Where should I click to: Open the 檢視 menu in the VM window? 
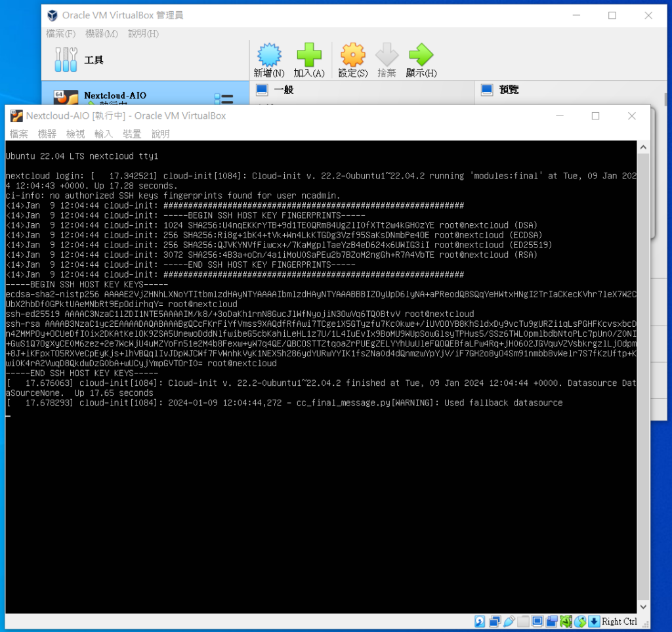[x=75, y=134]
